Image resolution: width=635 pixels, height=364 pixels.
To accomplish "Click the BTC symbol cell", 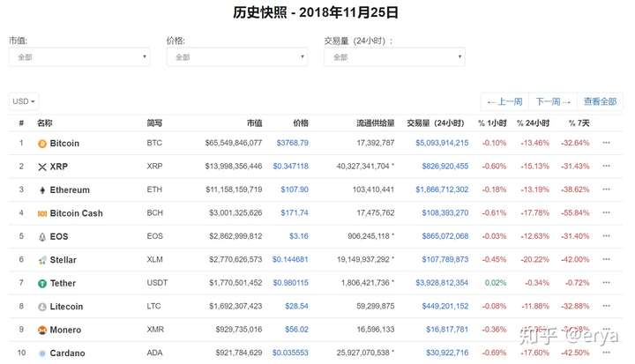I will click(154, 143).
